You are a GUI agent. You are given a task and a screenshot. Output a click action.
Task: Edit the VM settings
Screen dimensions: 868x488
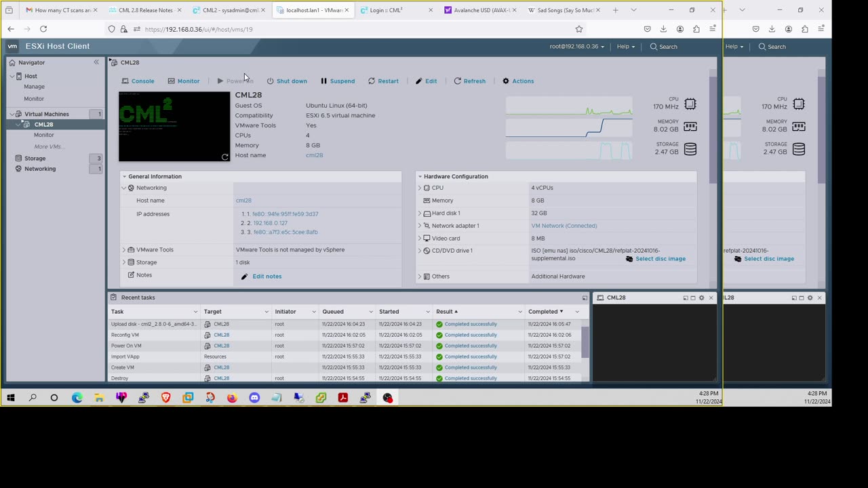(426, 81)
